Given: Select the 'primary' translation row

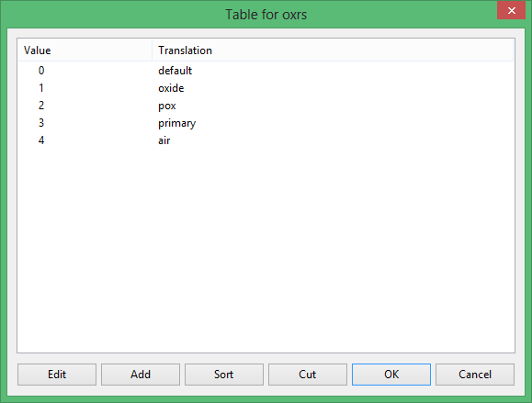Looking at the screenshot, I should [176, 123].
